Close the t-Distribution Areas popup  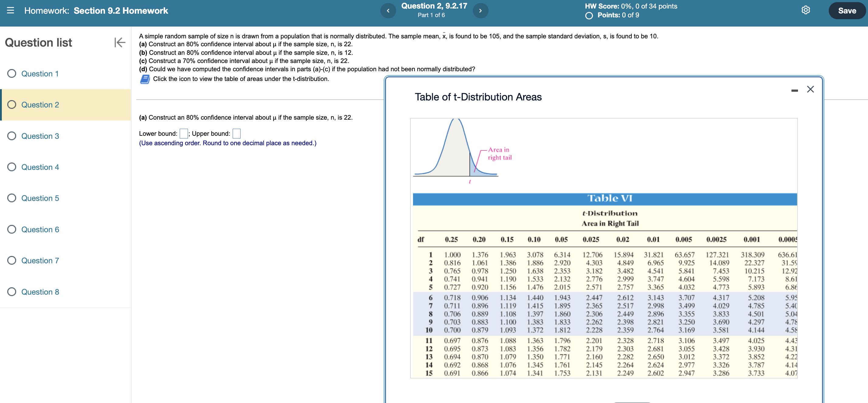[811, 89]
